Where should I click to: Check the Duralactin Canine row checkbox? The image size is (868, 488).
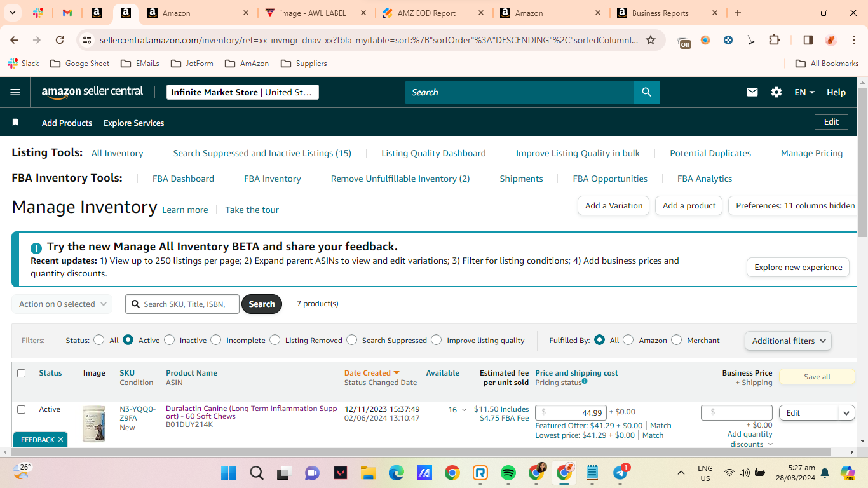point(21,409)
